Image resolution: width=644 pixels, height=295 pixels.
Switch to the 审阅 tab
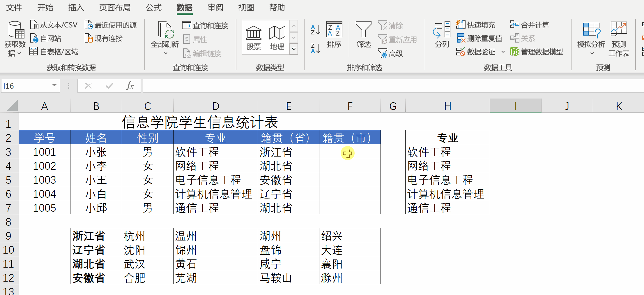215,8
